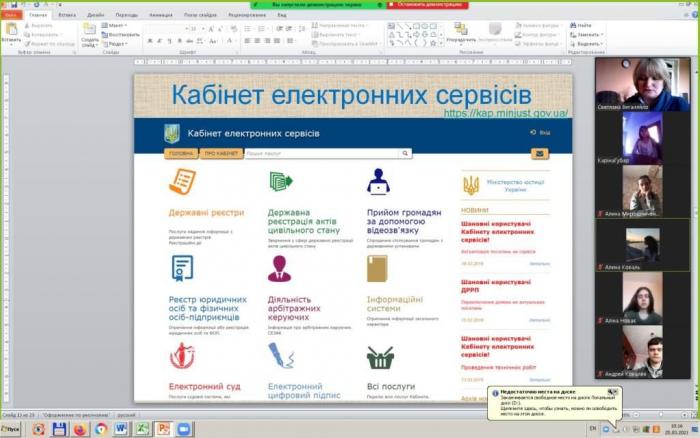Viewport: 700px width, 438px height.
Task: Click the video reception person icon
Action: 378,181
